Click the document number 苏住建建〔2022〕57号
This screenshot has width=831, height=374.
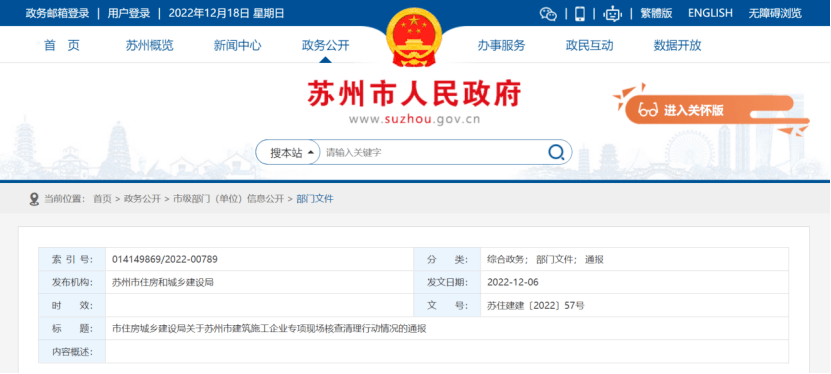click(x=536, y=306)
